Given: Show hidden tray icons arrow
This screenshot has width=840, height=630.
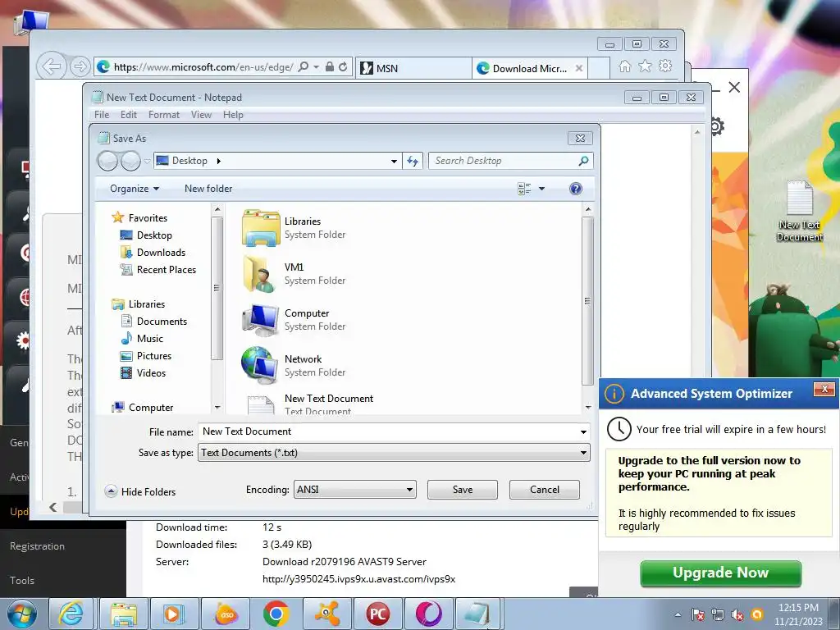Looking at the screenshot, I should (x=678, y=614).
